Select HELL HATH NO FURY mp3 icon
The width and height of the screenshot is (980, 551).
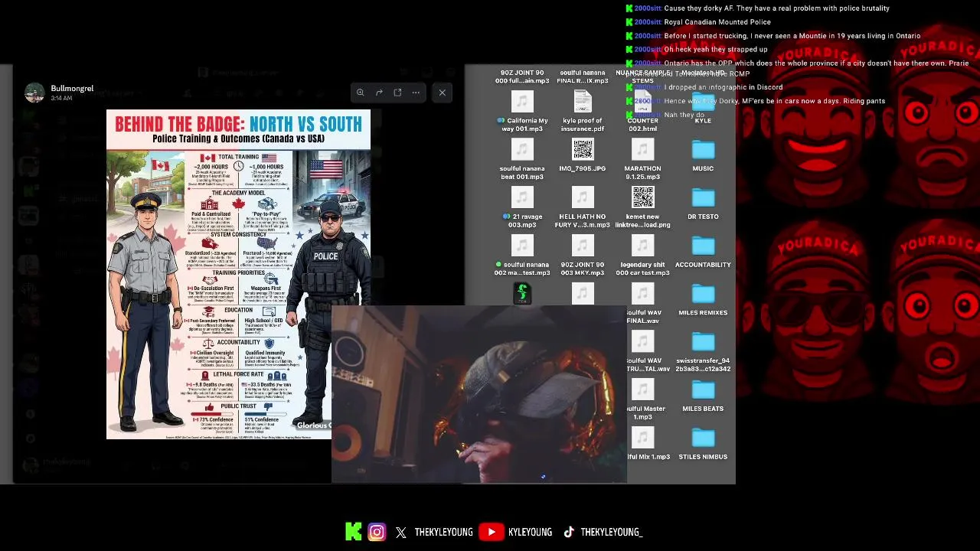click(x=583, y=197)
